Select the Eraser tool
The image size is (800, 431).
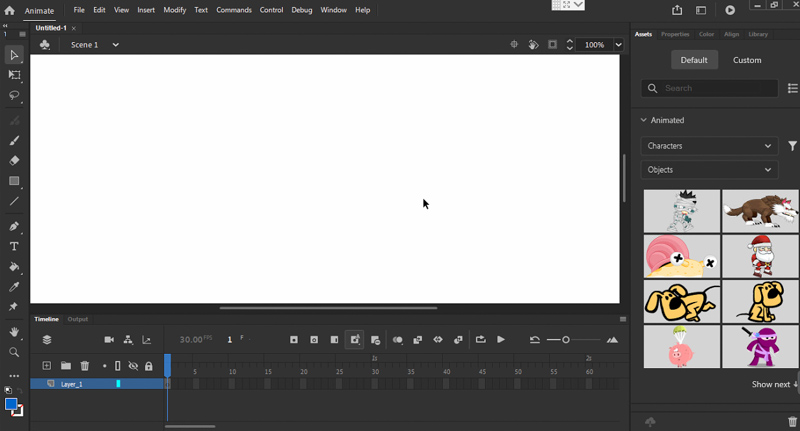pos(14,160)
